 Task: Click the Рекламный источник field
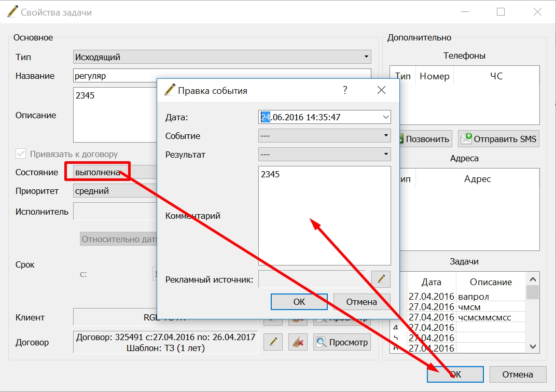pos(312,279)
